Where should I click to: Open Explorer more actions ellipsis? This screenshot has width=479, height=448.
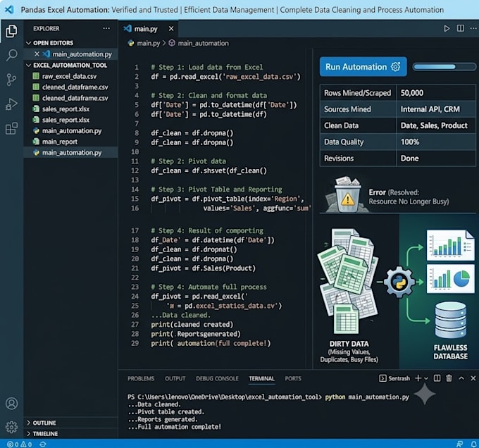pyautogui.click(x=106, y=28)
